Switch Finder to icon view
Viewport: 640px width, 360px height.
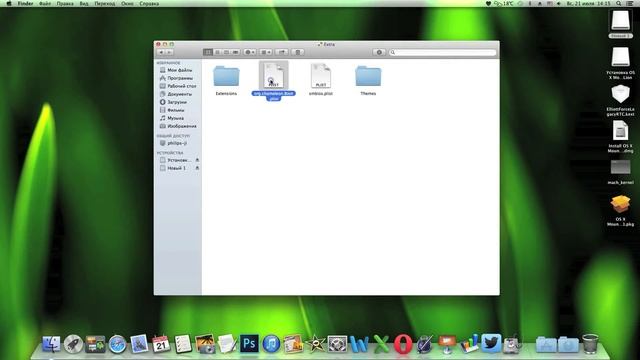point(208,52)
